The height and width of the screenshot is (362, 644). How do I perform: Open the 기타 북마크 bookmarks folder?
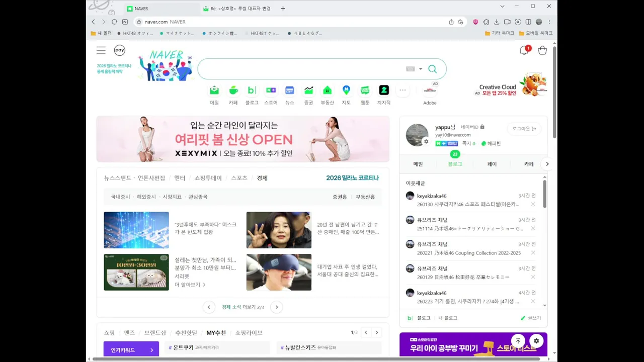(500, 33)
